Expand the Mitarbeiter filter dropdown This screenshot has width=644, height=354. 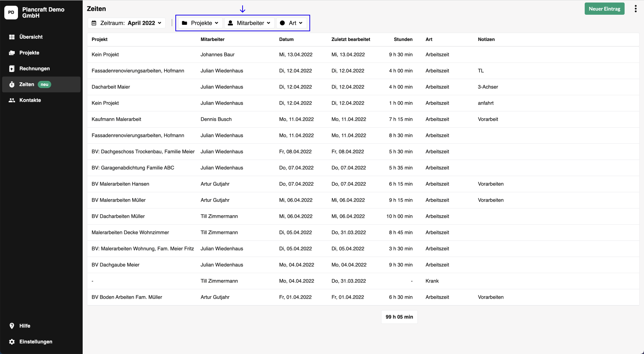tap(249, 23)
